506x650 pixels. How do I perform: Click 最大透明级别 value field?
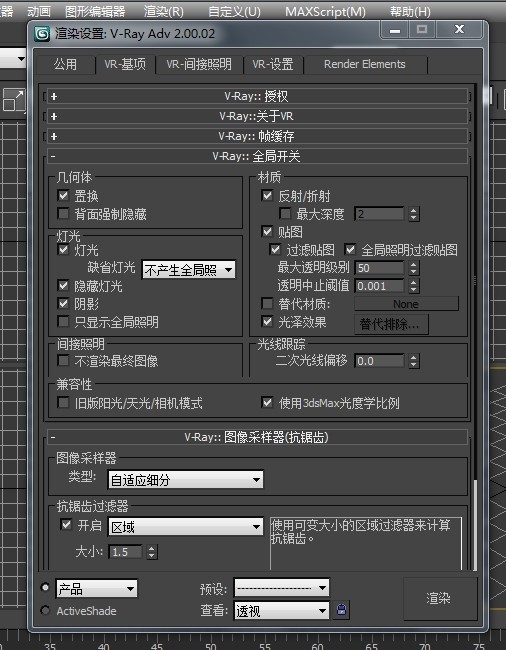click(379, 268)
